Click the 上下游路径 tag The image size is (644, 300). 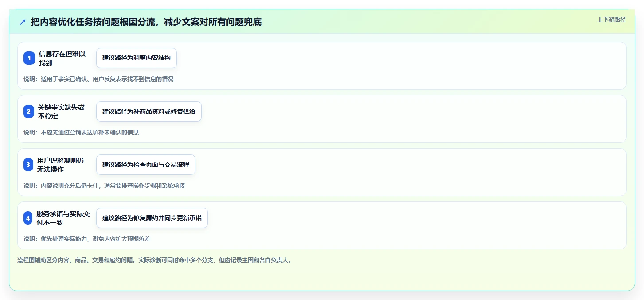click(x=611, y=20)
